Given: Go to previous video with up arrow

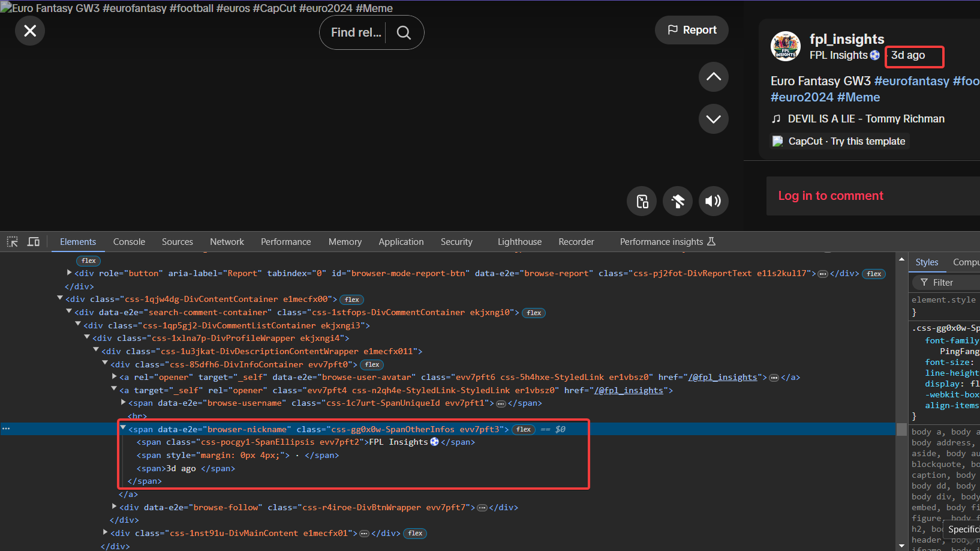Looking at the screenshot, I should (x=713, y=77).
